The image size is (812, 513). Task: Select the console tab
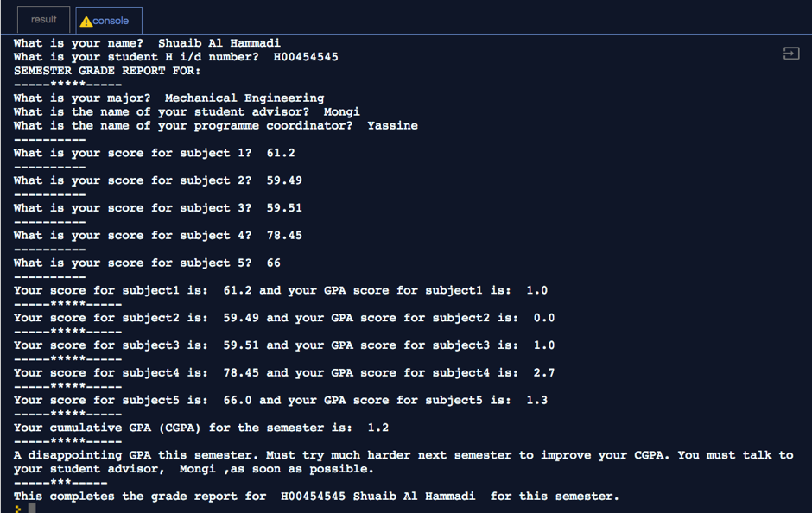click(110, 19)
